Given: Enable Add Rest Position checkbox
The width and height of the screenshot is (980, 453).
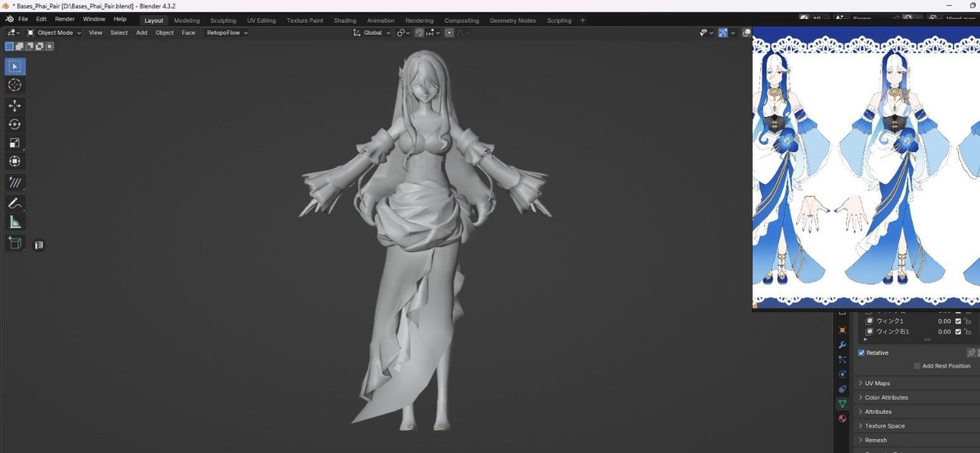Looking at the screenshot, I should pyautogui.click(x=917, y=366).
